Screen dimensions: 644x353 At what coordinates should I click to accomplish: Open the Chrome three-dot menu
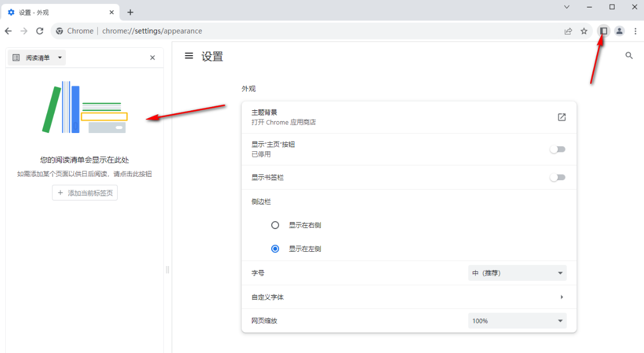click(x=635, y=31)
